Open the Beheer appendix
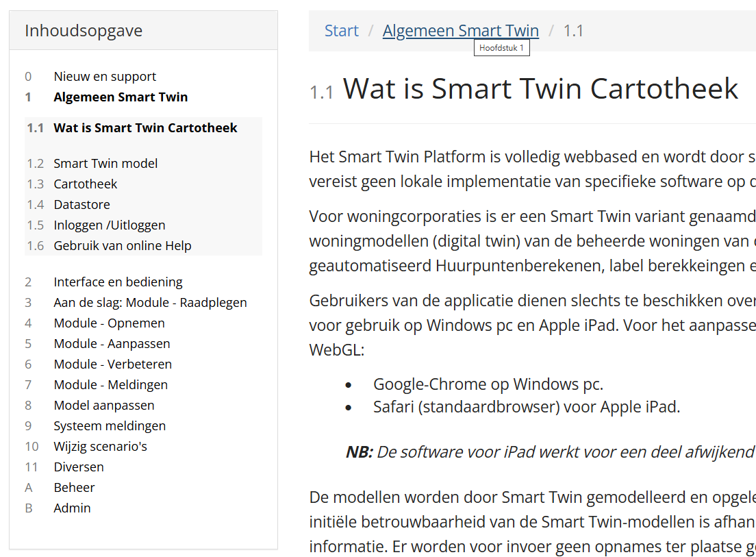 74,488
